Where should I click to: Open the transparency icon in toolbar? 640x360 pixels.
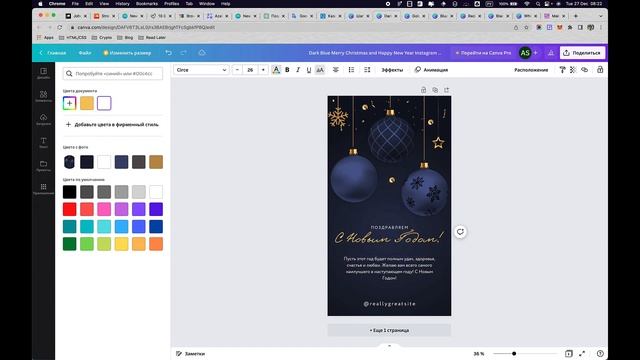pos(573,70)
